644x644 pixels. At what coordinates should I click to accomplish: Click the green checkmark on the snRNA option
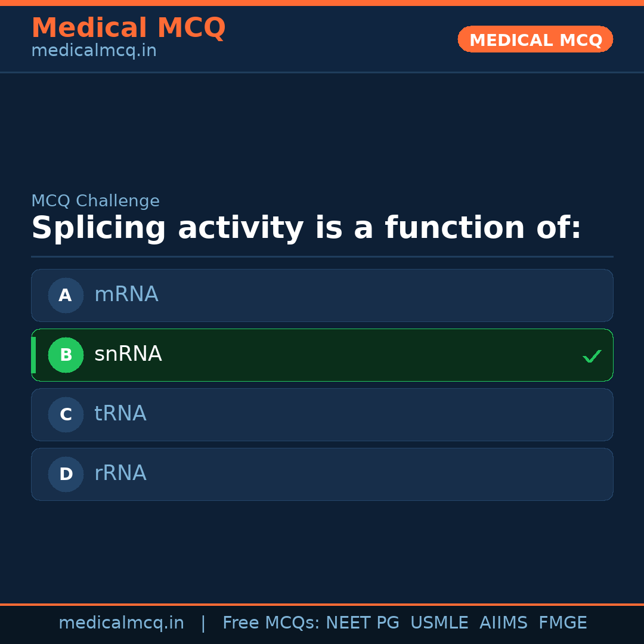(592, 356)
